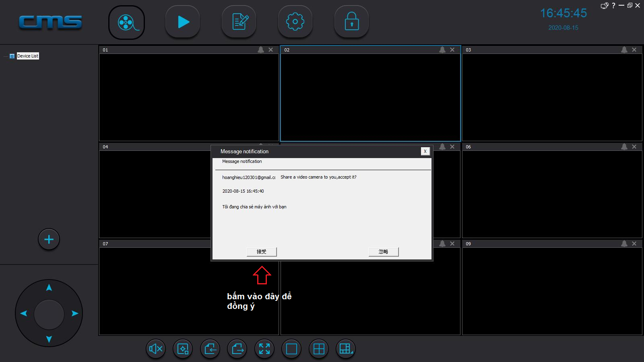Viewport: 644px width, 362px height.
Task: Expand the multi-window layout options
Action: coord(346,349)
